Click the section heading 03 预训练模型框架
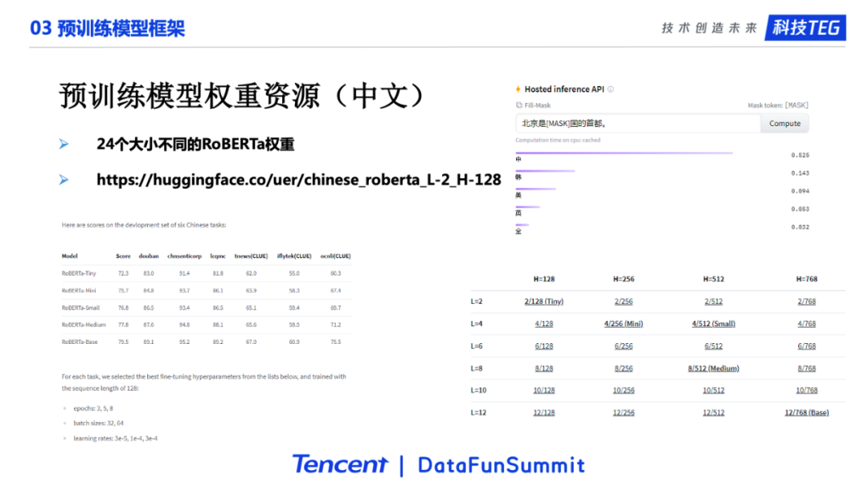Viewport: 868px width, 487px height. point(108,28)
